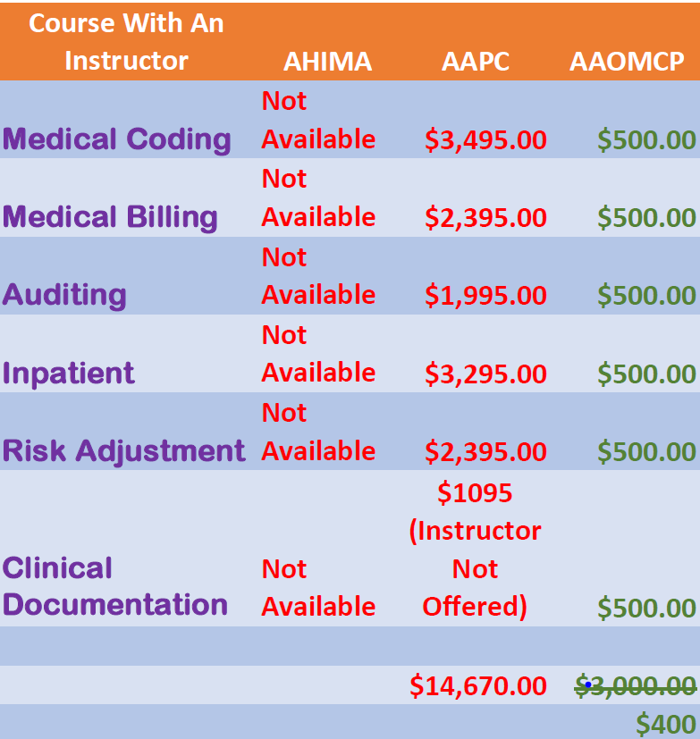Viewport: 700px width, 739px height.
Task: Select the $1,995.00 Auditing price cell
Action: 485,296
